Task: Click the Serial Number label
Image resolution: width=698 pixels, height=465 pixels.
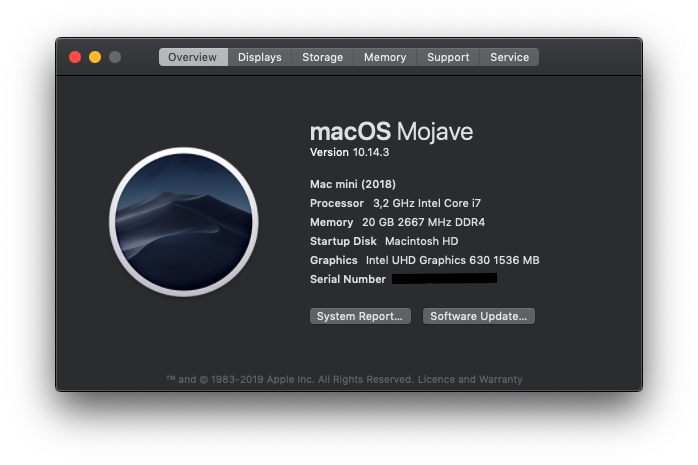Action: coord(348,279)
